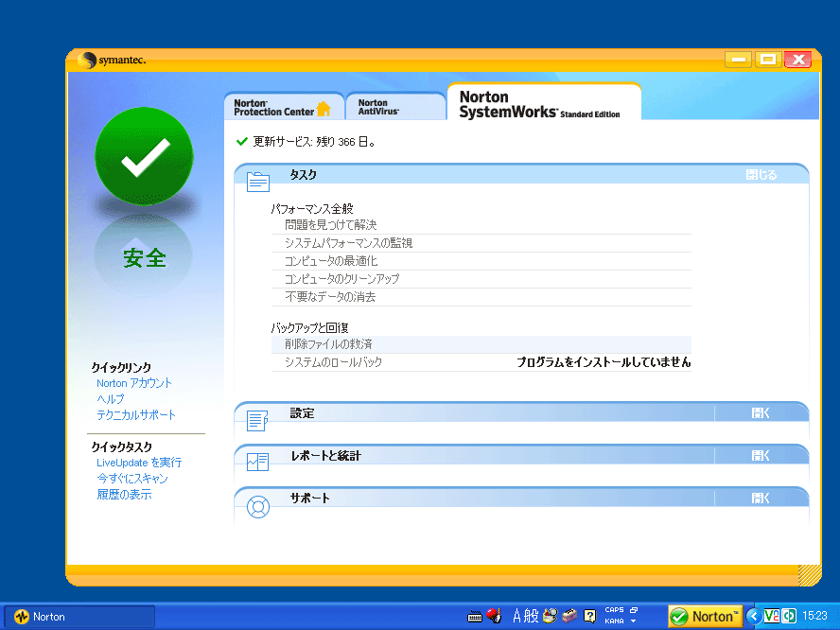Click the 設定 panel settings icon
This screenshot has height=630, width=840.
257,421
